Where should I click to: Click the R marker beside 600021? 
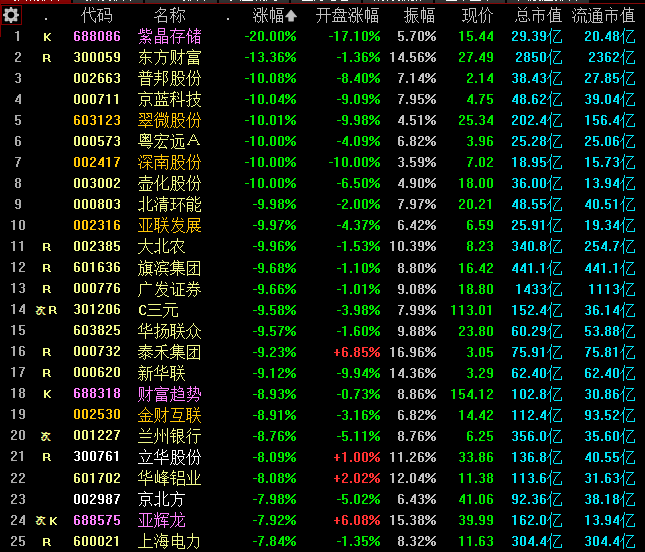click(47, 542)
